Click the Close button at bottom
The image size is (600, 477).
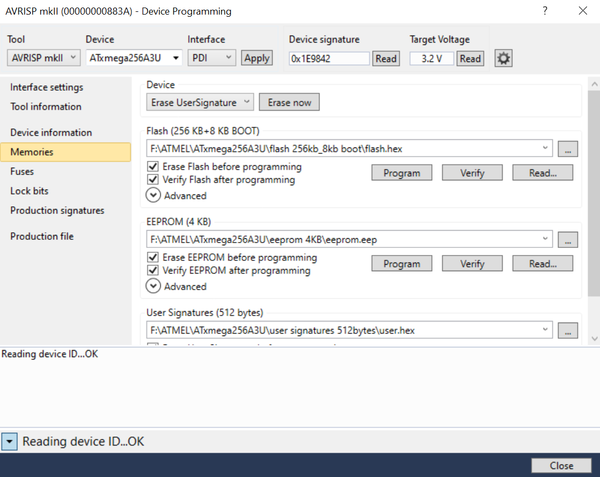tap(561, 466)
